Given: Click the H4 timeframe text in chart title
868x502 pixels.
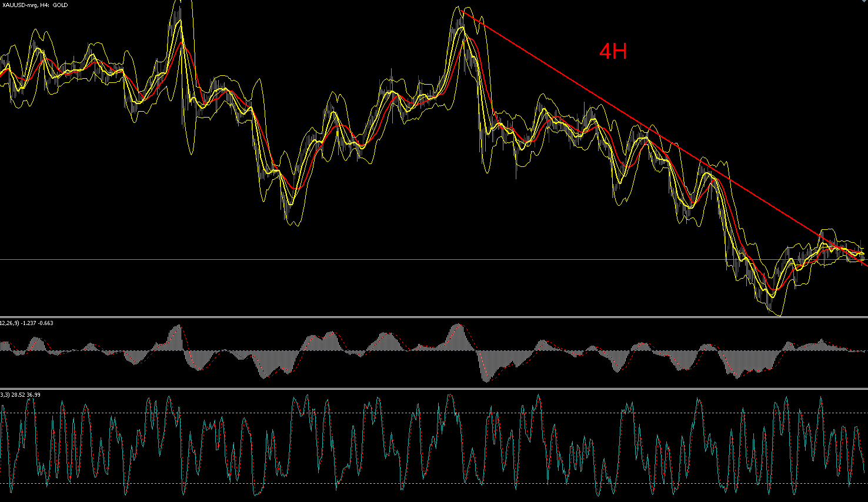Looking at the screenshot, I should (44, 5).
